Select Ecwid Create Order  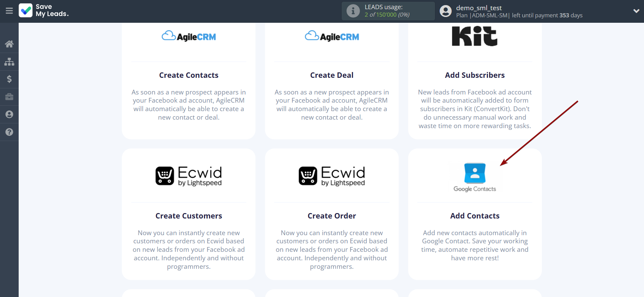(332, 216)
